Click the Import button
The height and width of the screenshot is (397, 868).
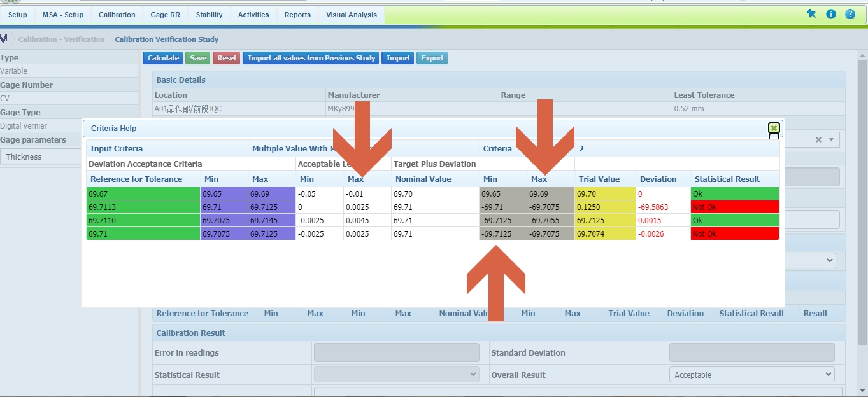point(398,58)
